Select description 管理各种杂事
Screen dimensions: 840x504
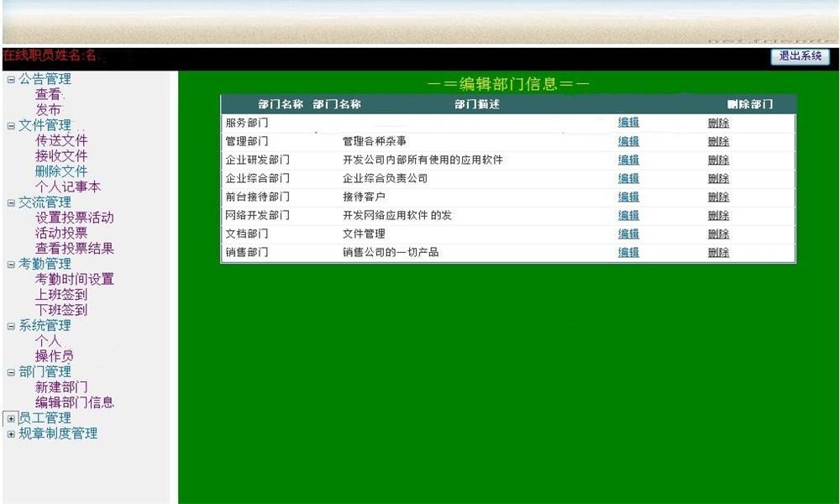point(375,141)
